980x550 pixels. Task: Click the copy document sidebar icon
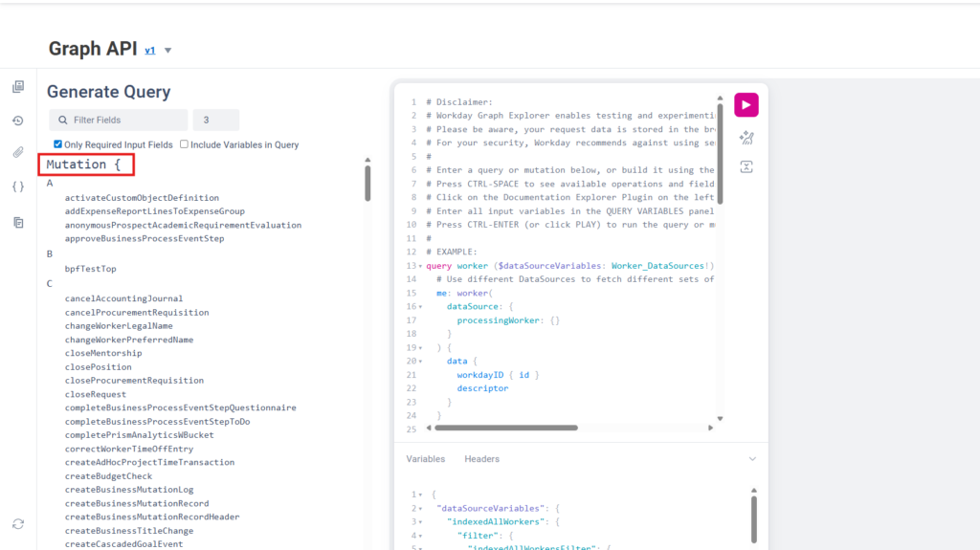tap(18, 223)
